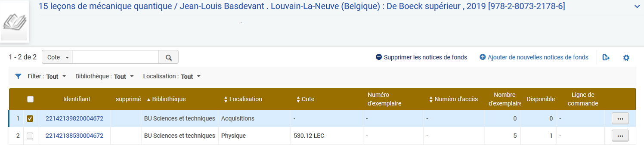Open row actions menu for Physique holding
This screenshot has height=161, width=644.
(x=620, y=136)
